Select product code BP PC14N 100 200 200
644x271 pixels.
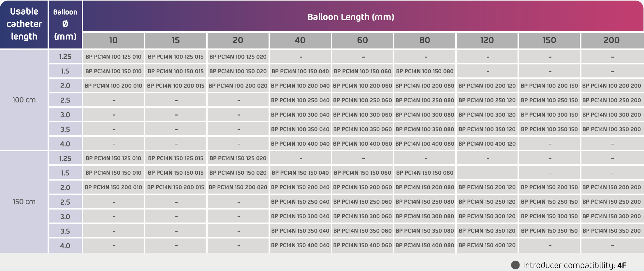(611, 86)
